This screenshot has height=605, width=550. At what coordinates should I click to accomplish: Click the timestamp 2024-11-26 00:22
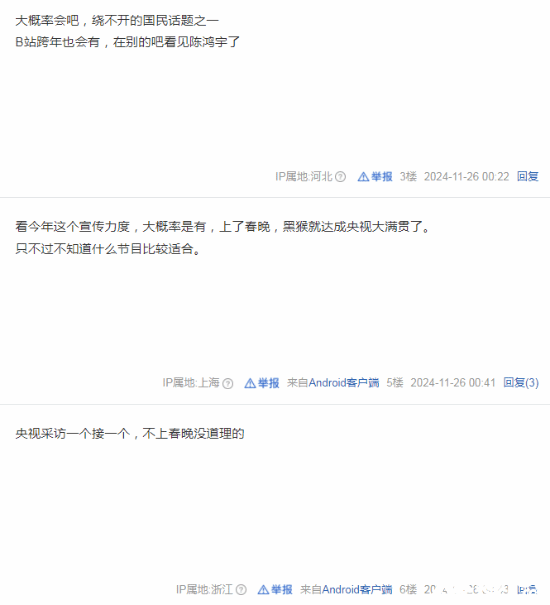[466, 176]
